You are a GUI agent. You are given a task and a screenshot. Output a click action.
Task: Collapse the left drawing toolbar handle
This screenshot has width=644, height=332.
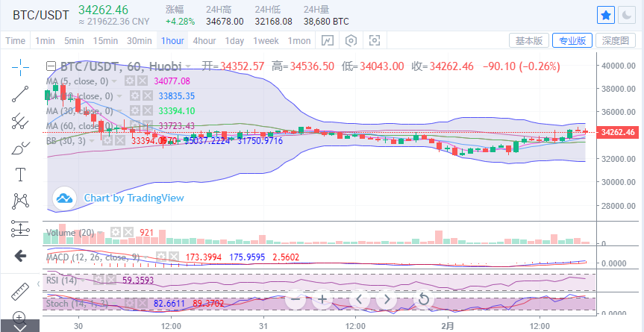click(38, 284)
